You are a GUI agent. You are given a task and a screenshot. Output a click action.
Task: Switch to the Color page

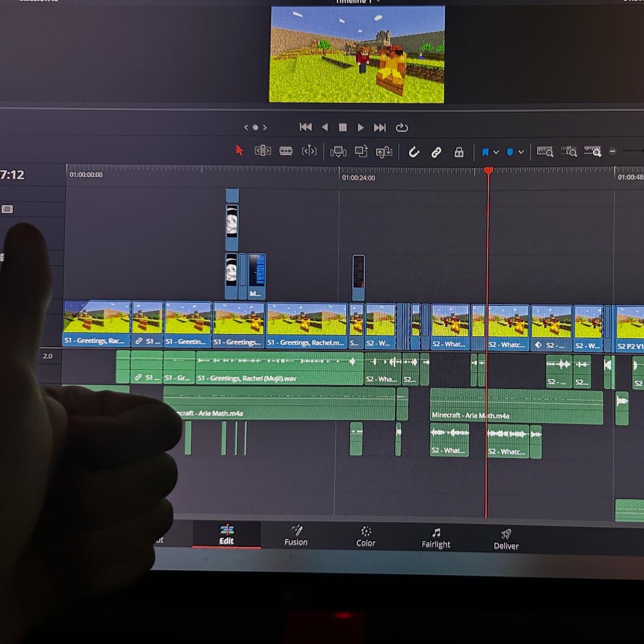pyautogui.click(x=366, y=537)
